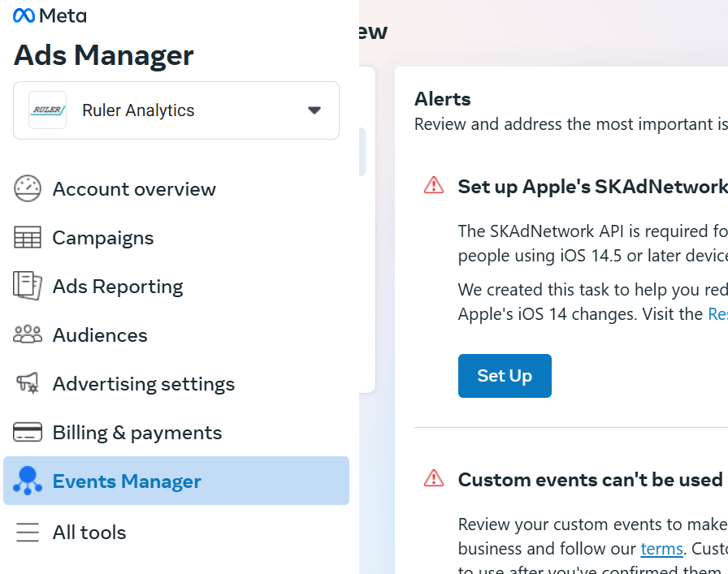Click the SKAdNetwork alert warning icon
The image size is (728, 574).
[x=434, y=185]
